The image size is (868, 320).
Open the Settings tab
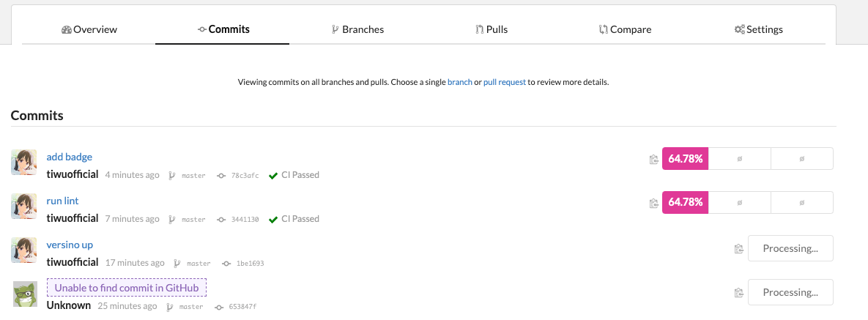[758, 29]
